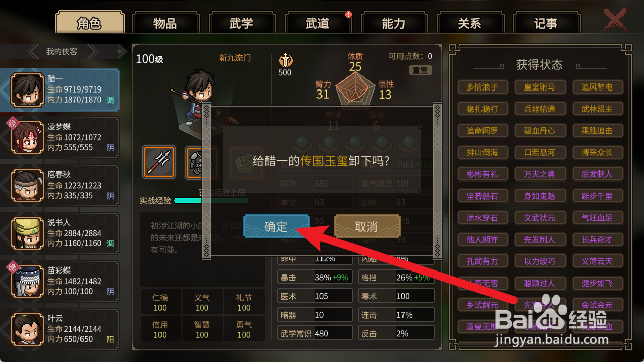View the 多情浪子 status tag

click(x=482, y=87)
